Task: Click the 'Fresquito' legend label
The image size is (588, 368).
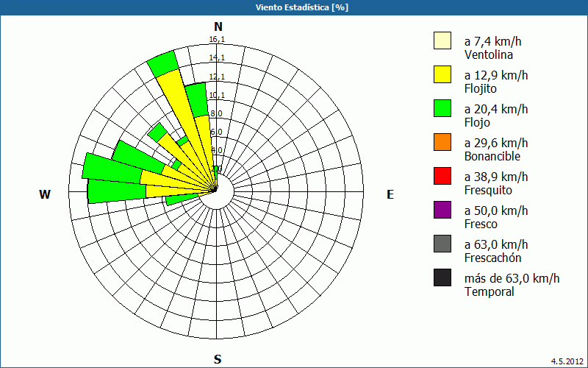Action: pos(488,191)
